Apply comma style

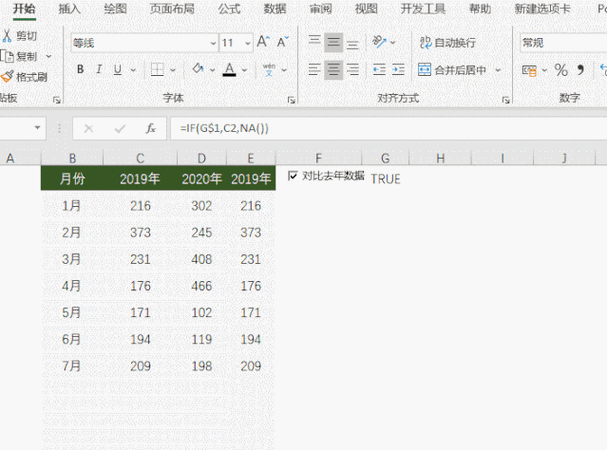coord(580,70)
